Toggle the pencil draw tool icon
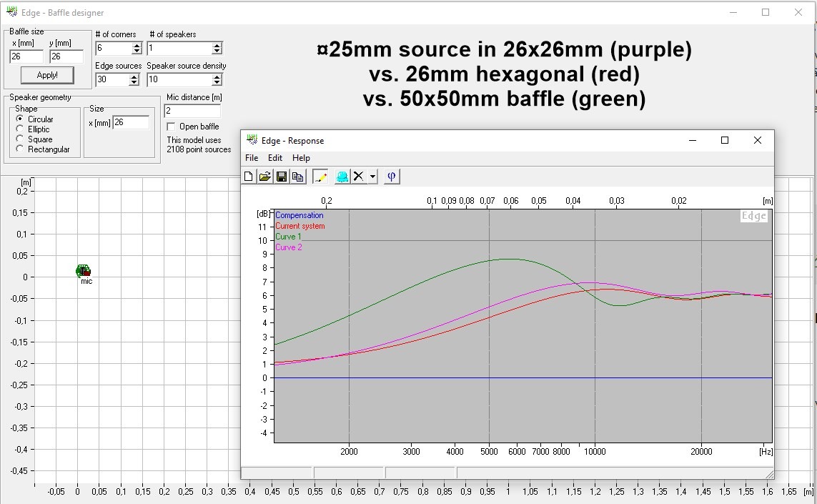The image size is (817, 504). point(320,177)
